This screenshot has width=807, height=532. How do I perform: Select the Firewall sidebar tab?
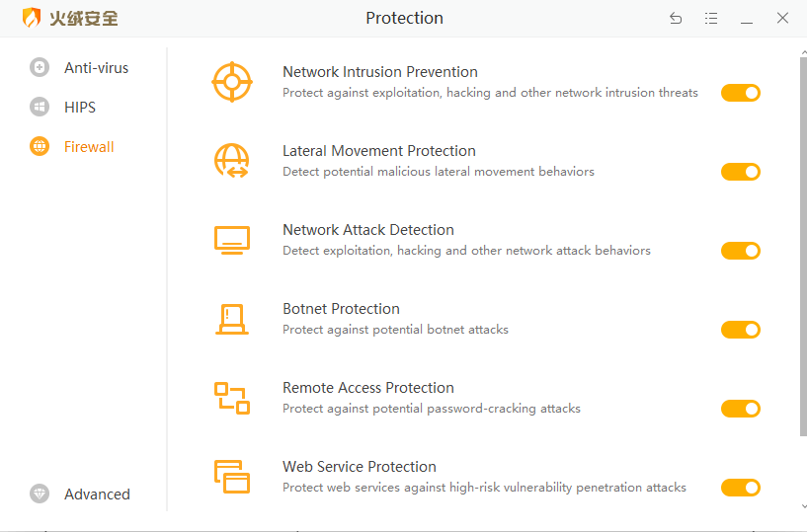click(89, 147)
